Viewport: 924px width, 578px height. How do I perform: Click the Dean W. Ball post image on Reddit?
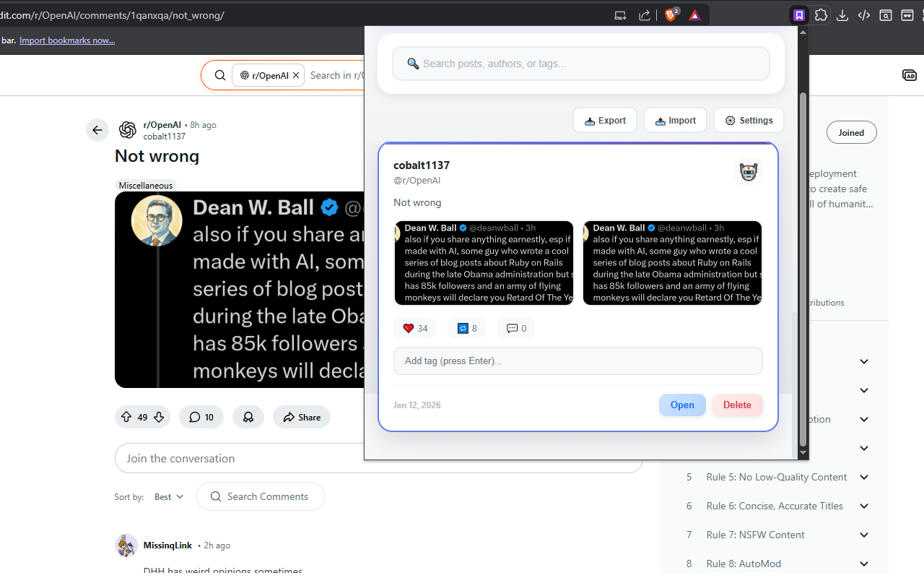(240, 289)
